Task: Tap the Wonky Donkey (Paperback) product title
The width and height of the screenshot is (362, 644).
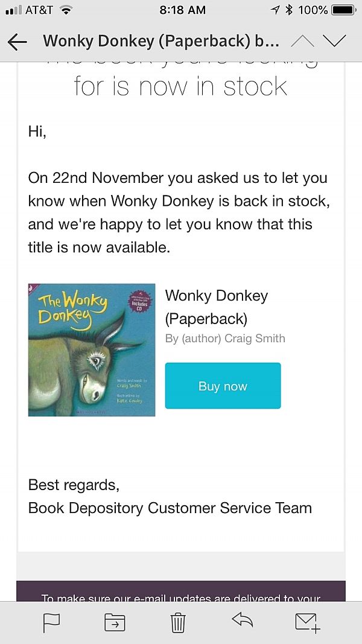Action: (x=217, y=307)
